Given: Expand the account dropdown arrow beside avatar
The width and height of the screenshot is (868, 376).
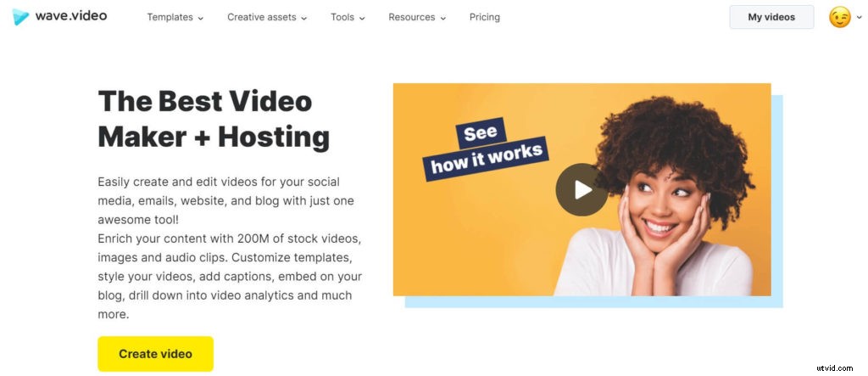Looking at the screenshot, I should [x=860, y=18].
